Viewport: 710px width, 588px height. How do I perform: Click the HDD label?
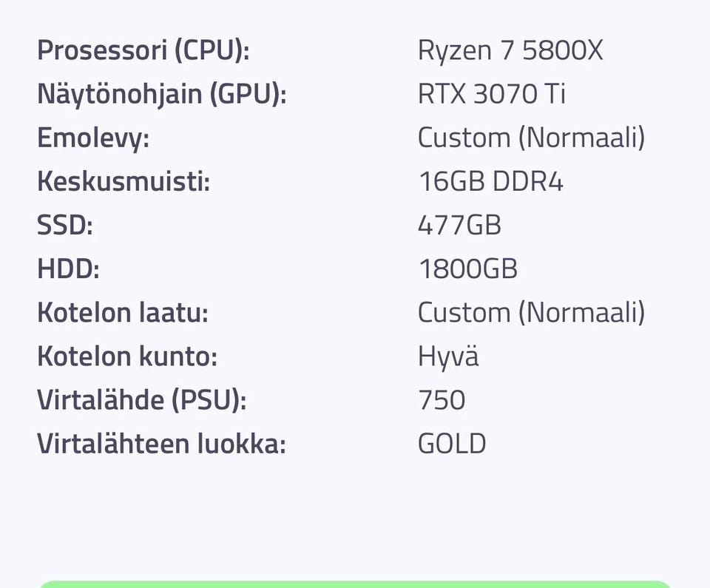tap(68, 269)
